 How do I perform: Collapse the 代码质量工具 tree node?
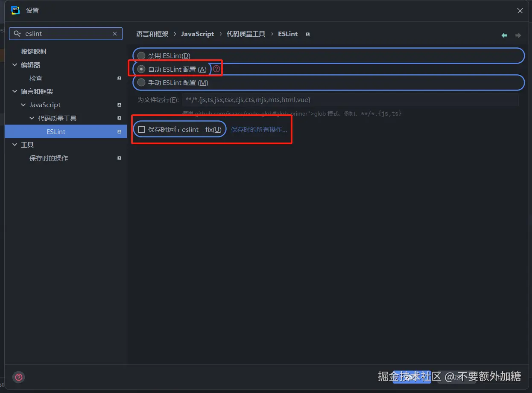[32, 118]
